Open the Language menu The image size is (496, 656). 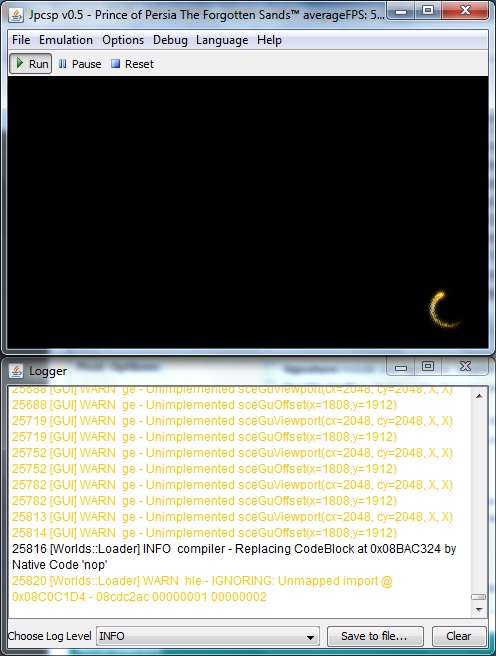pyautogui.click(x=222, y=40)
